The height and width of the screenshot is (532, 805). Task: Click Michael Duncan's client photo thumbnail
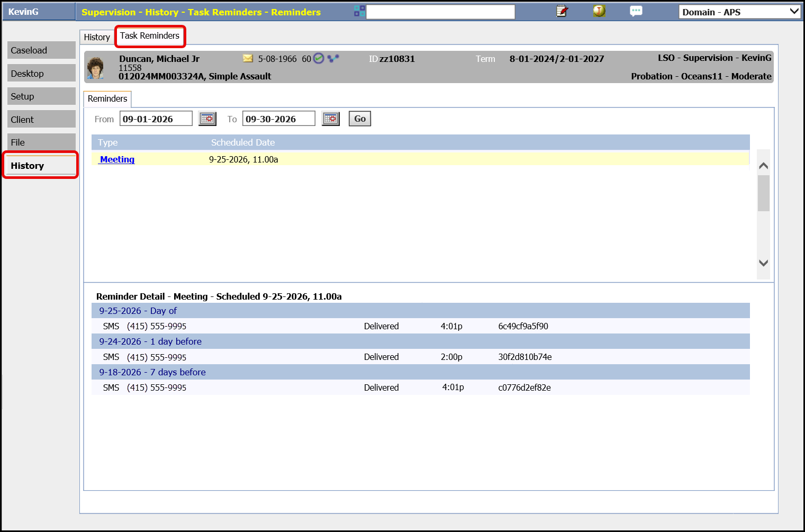96,68
